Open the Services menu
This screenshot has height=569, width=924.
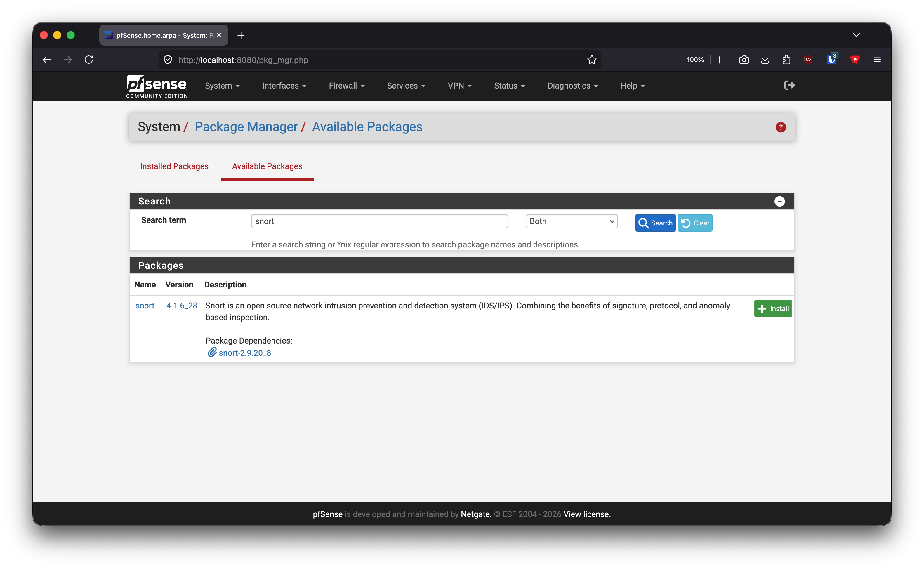pyautogui.click(x=406, y=86)
